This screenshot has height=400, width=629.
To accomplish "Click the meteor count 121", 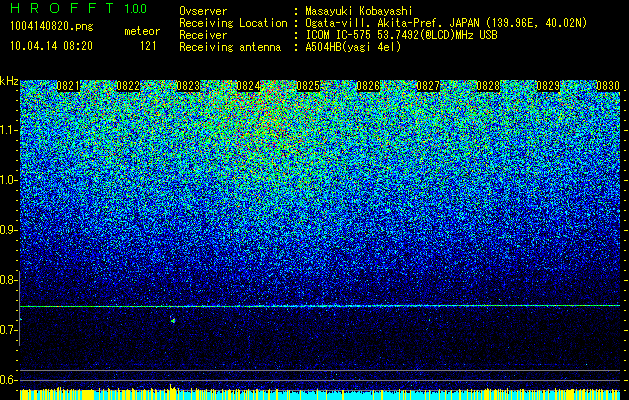I will 148,46.
